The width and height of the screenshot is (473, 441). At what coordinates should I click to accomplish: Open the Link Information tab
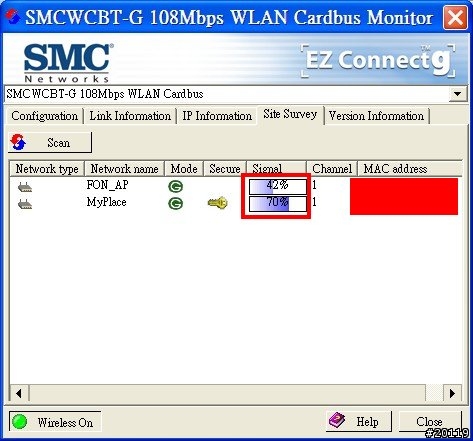[x=130, y=116]
